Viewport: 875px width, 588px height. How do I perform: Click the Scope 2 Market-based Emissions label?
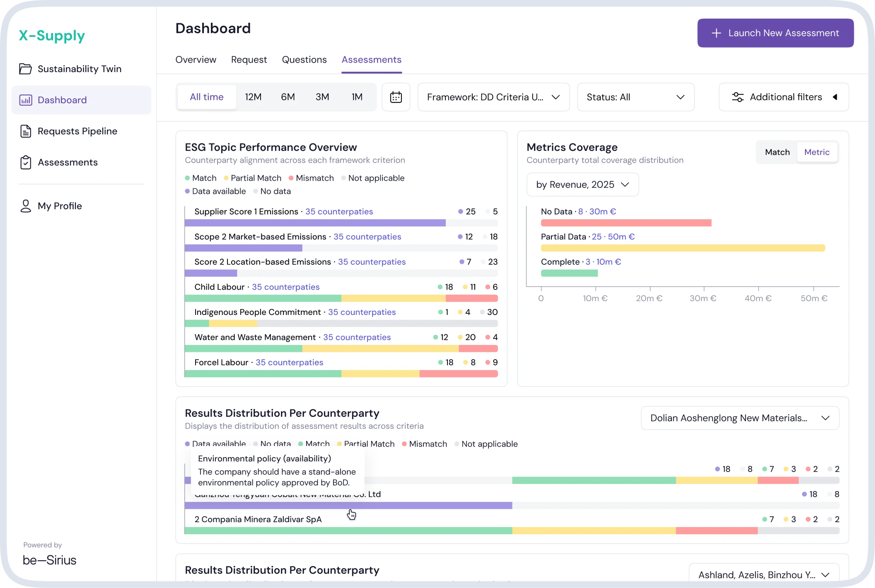click(260, 237)
